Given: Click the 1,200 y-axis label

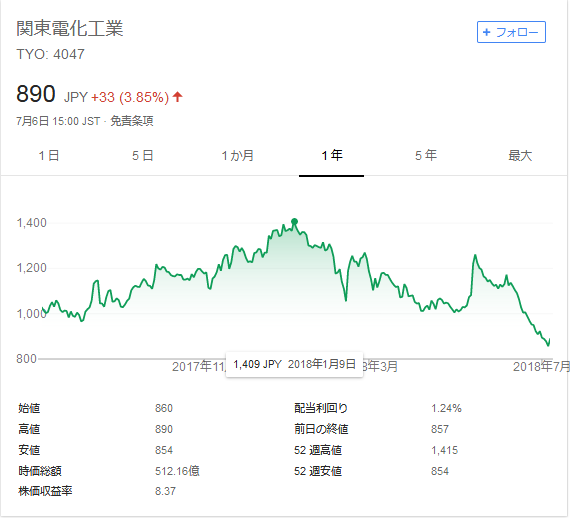Looking at the screenshot, I should (x=32, y=268).
